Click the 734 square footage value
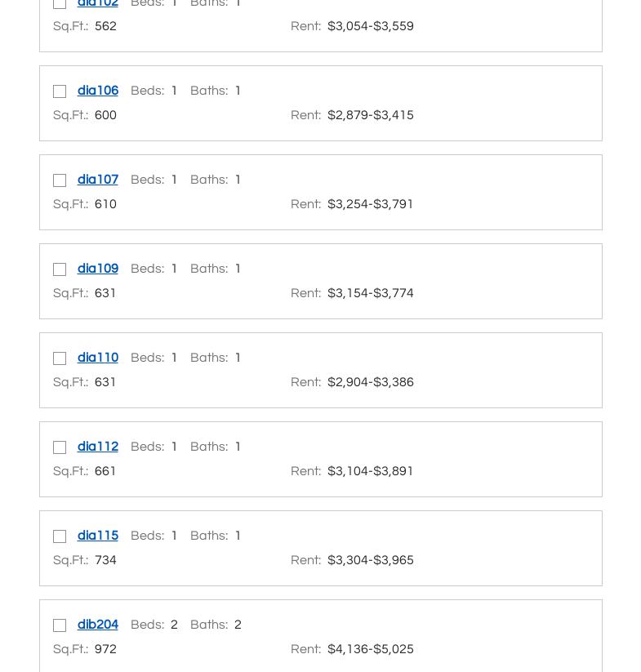The height and width of the screenshot is (672, 641). coord(105,560)
